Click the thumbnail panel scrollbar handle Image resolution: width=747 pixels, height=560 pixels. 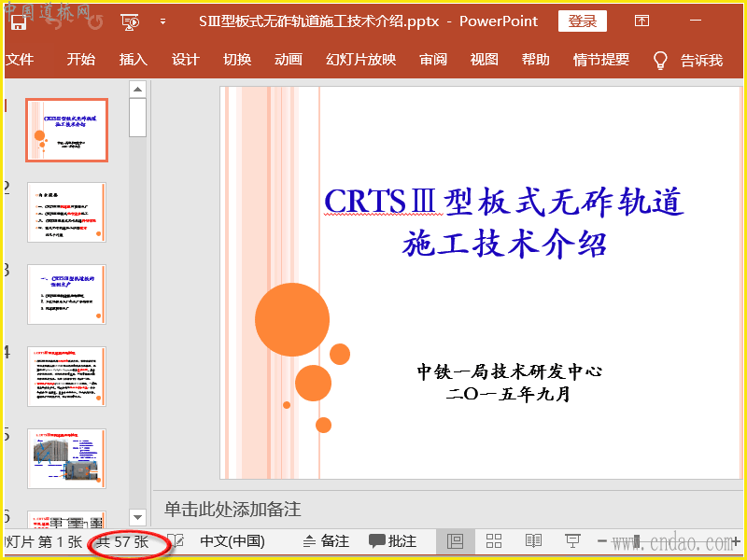(x=137, y=118)
